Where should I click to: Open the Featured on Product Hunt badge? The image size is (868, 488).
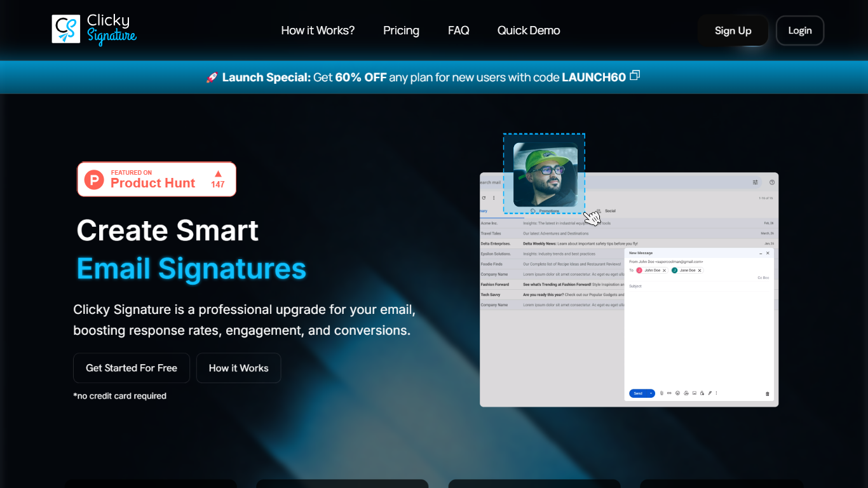[x=156, y=179]
